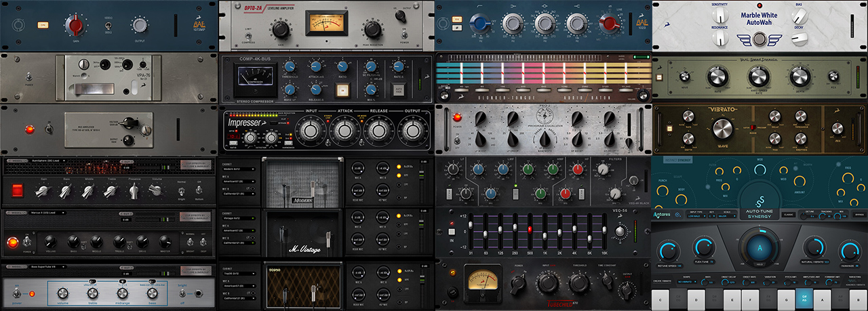Click the BYPASS button in Auto-Tune Synergy
Viewport: 868px width, 311px height.
(x=859, y=215)
